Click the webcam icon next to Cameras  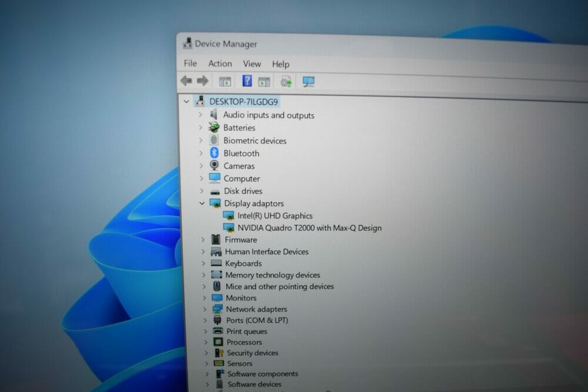pos(214,165)
